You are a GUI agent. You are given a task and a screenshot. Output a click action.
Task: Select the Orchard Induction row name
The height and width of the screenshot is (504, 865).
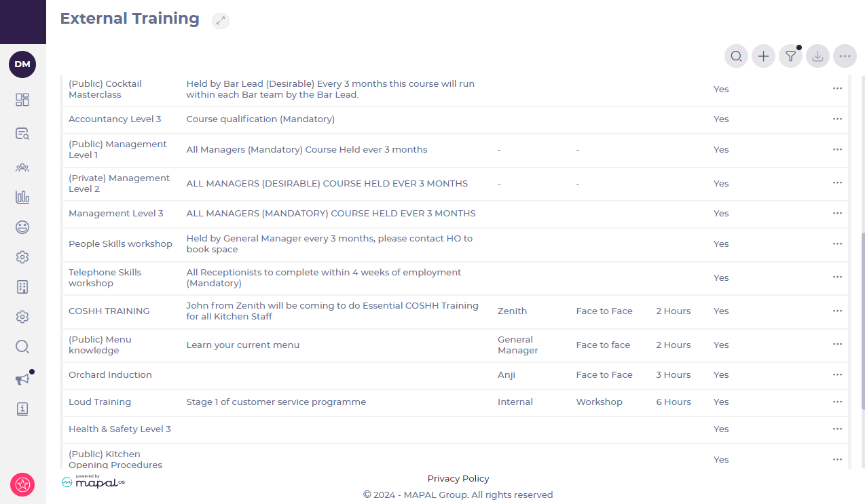(x=110, y=374)
